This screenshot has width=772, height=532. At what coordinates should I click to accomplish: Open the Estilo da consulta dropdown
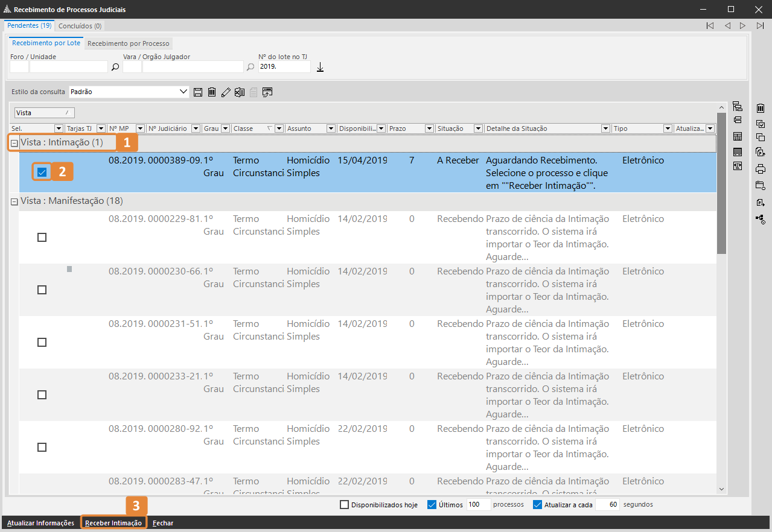[184, 92]
